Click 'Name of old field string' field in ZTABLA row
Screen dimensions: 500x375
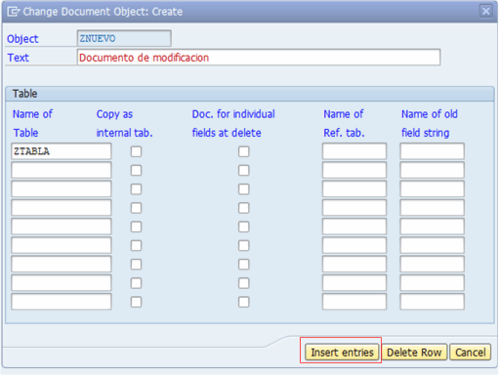click(432, 151)
